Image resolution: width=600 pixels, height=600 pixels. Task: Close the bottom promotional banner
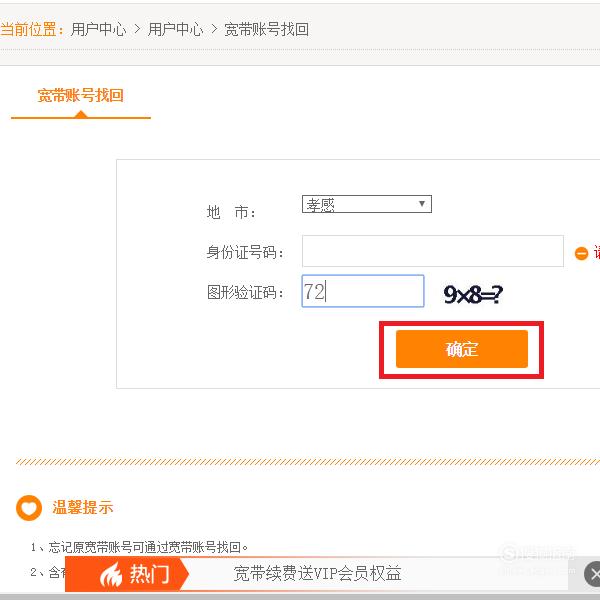(x=592, y=574)
